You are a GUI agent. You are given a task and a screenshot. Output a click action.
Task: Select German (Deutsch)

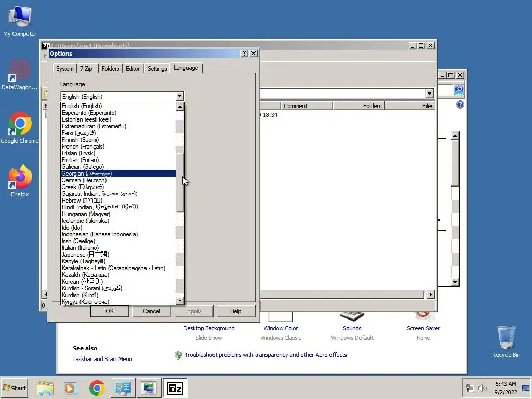coord(118,180)
